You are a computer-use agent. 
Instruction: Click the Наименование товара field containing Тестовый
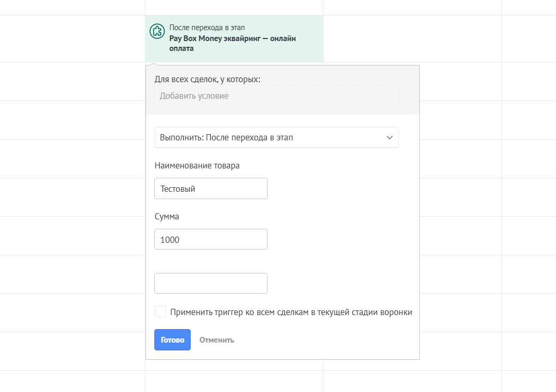tap(211, 189)
